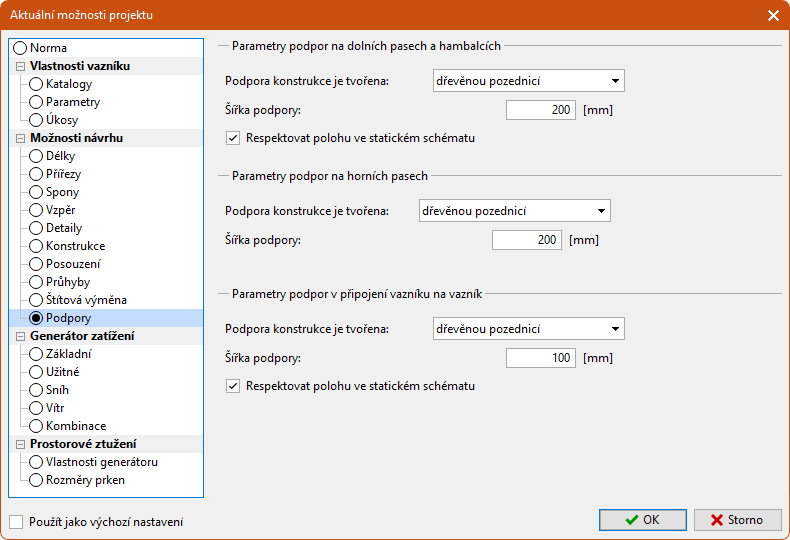The height and width of the screenshot is (540, 790).
Task: Click the OK button
Action: (x=642, y=520)
